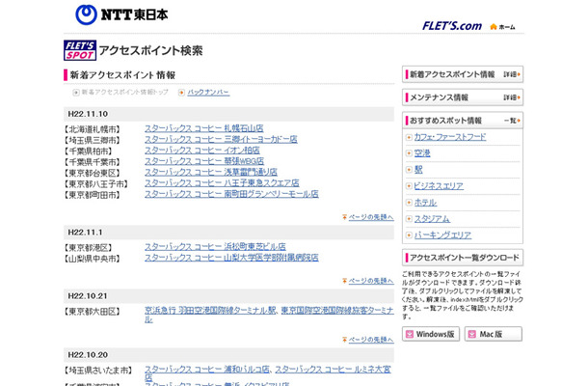
Task: Open the ビジネスエリア category
Action: [x=439, y=186]
